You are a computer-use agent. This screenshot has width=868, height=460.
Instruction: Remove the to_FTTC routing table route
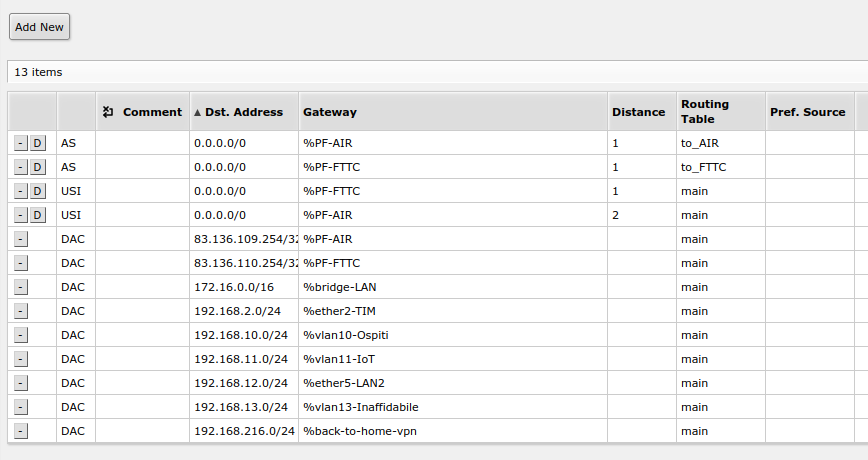coord(21,167)
